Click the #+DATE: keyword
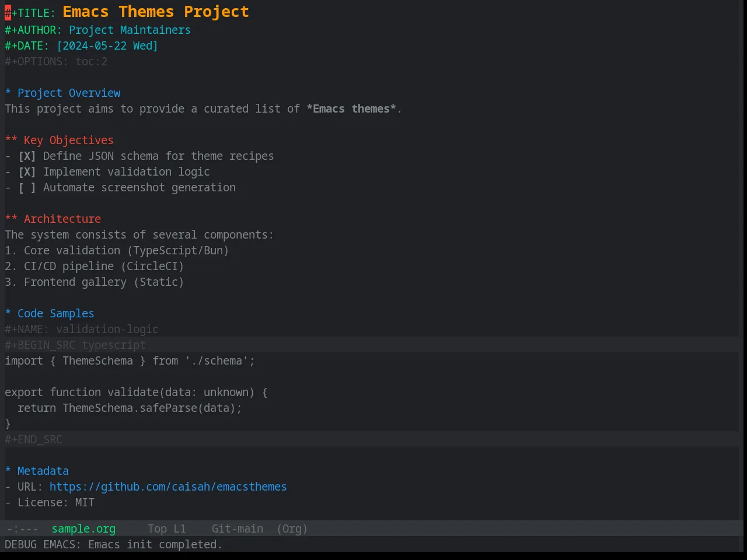 tap(27, 45)
